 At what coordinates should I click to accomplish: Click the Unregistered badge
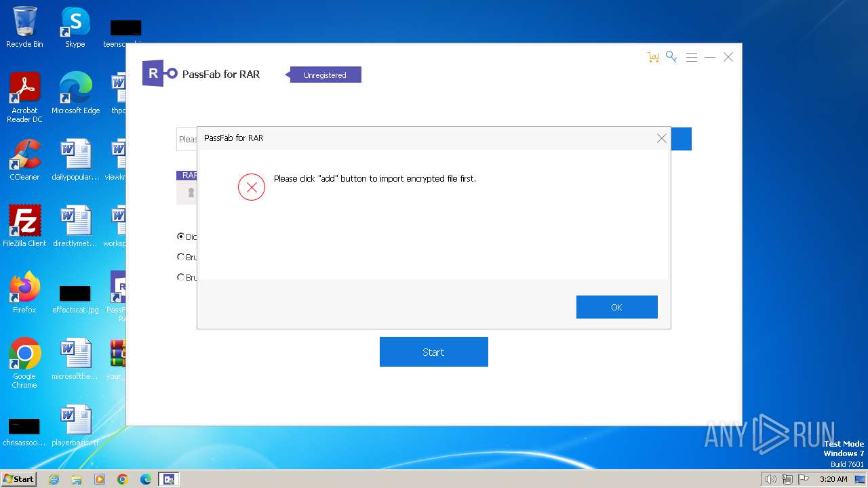pyautogui.click(x=325, y=75)
